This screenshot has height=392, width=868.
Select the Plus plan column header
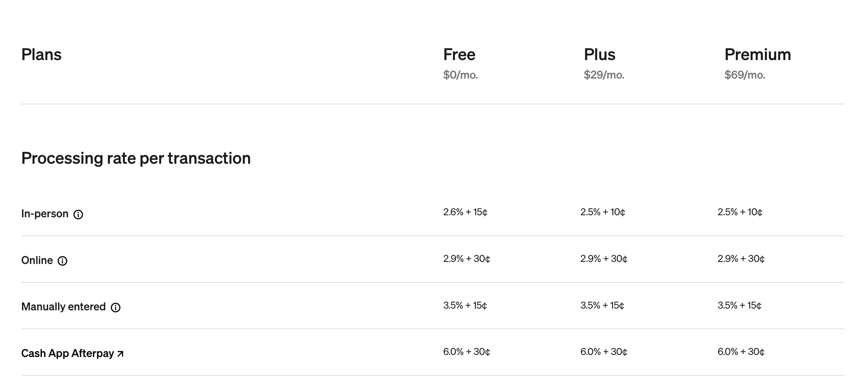pos(599,55)
